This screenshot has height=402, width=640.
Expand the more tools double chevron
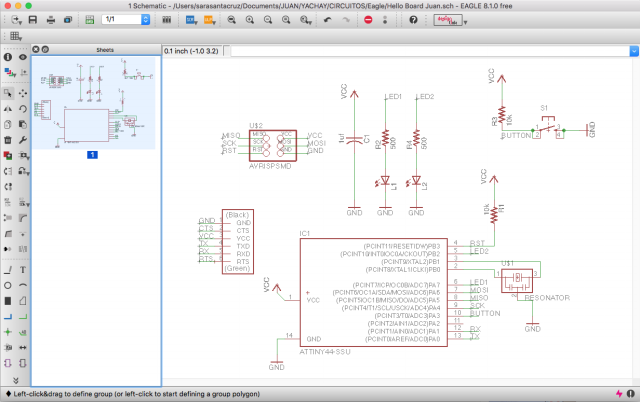[16, 380]
